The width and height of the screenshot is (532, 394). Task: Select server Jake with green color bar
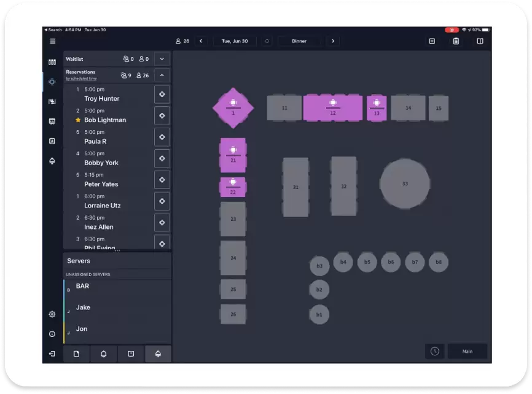point(83,307)
